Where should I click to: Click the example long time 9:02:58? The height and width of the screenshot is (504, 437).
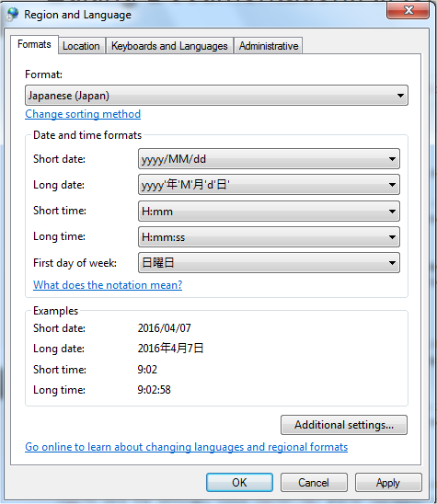coord(154,390)
